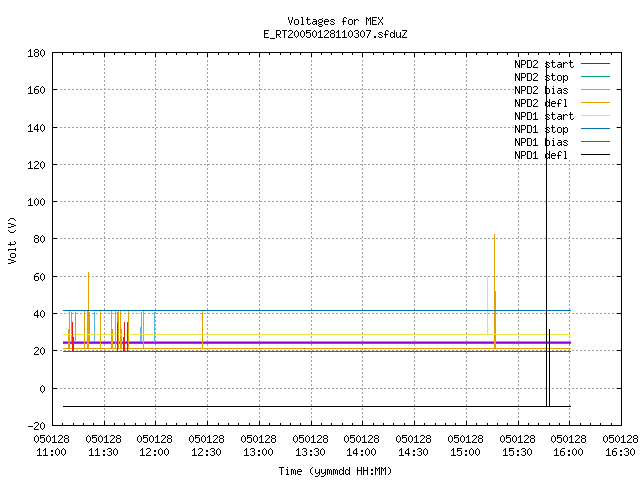
Task: Click the y-axis tick value 60
Action: click(x=39, y=277)
